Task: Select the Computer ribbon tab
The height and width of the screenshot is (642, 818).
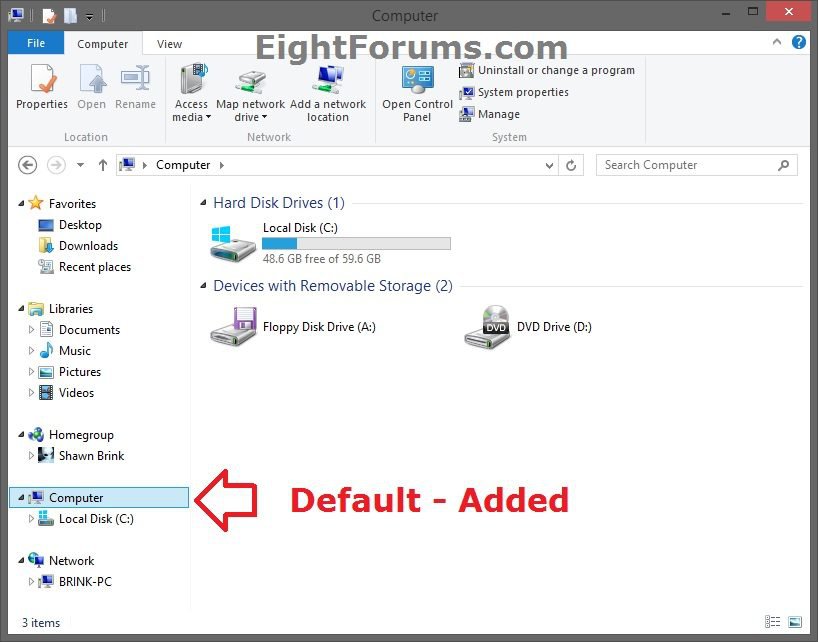Action: point(102,44)
